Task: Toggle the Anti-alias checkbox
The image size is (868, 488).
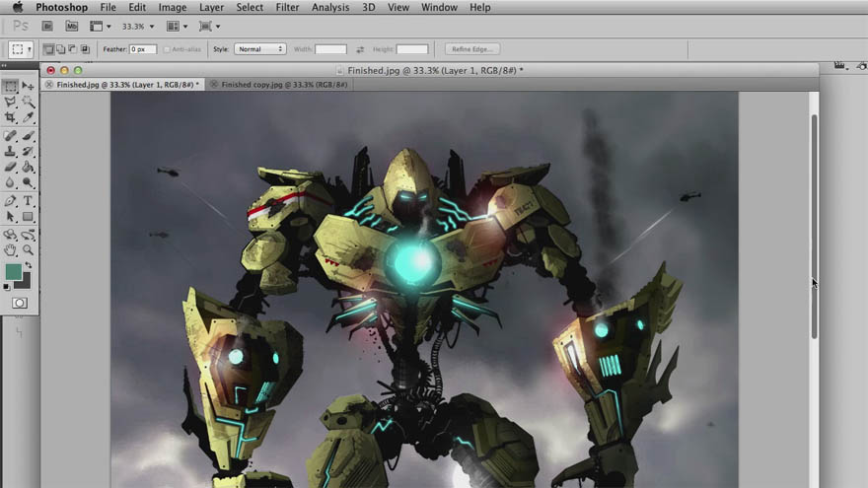Action: click(x=167, y=49)
